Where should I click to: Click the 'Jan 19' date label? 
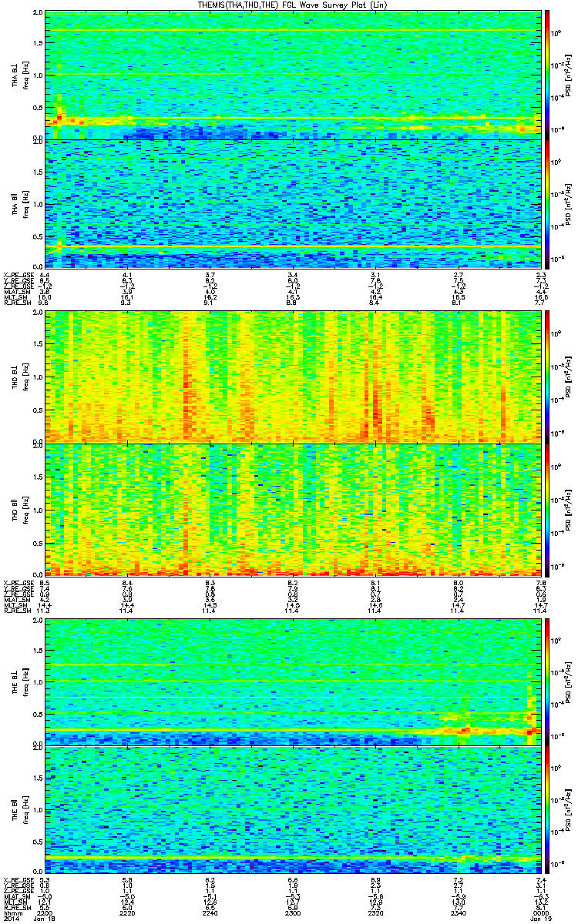point(543,918)
